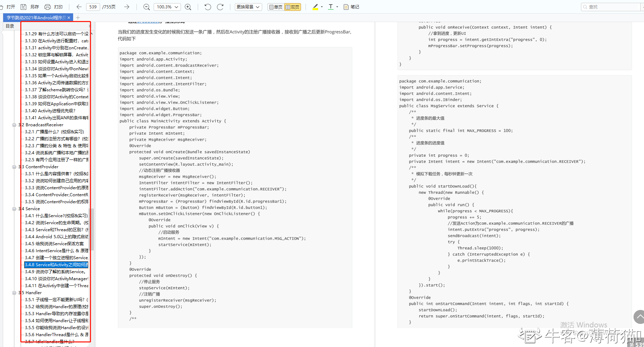Open outline entry 3.4.6 IntentService是什么
This screenshot has width=644, height=347.
(56, 251)
